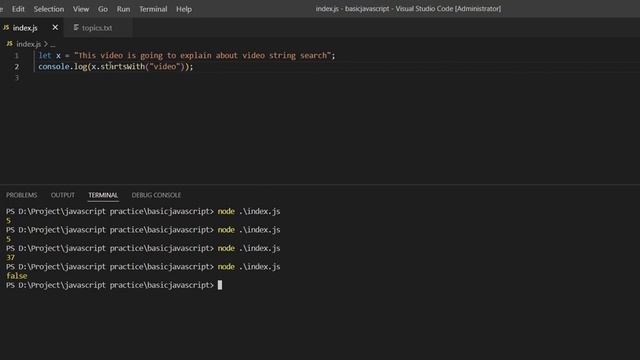Open the Problems panel tab
640x360 pixels.
point(22,195)
